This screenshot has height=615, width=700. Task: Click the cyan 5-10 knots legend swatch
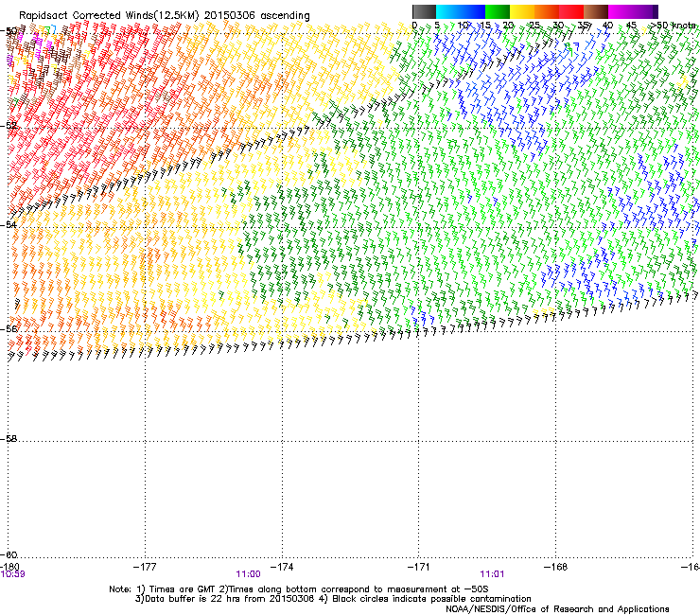448,11
